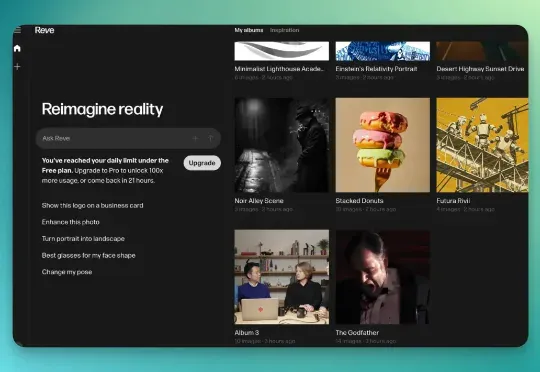Click the daily limit Free plan message
The height and width of the screenshot is (372, 540).
(105, 170)
